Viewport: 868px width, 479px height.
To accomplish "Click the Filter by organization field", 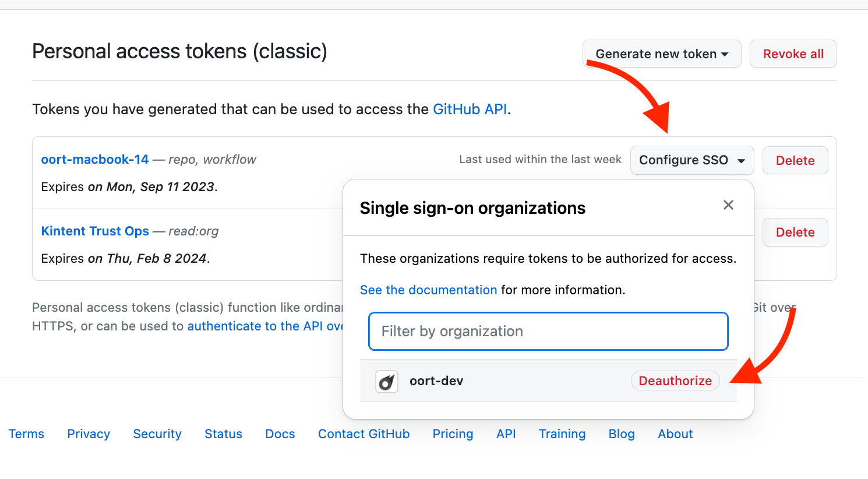I will [548, 332].
